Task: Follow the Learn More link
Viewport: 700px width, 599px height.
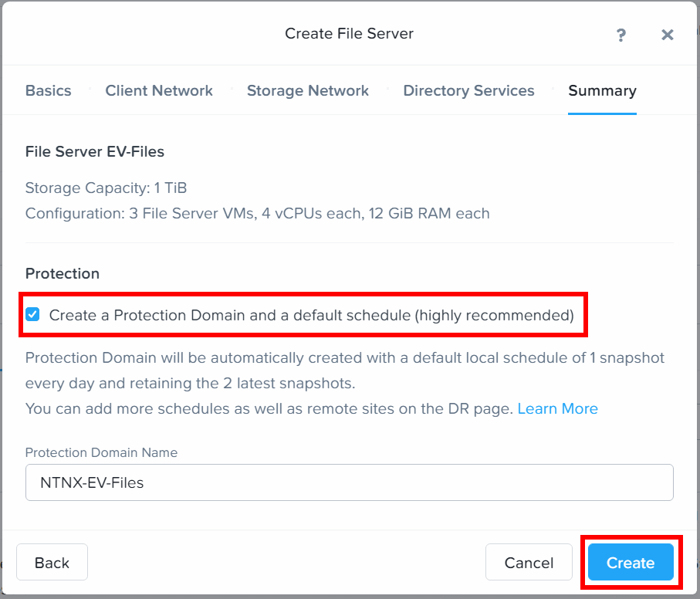Action: (557, 408)
